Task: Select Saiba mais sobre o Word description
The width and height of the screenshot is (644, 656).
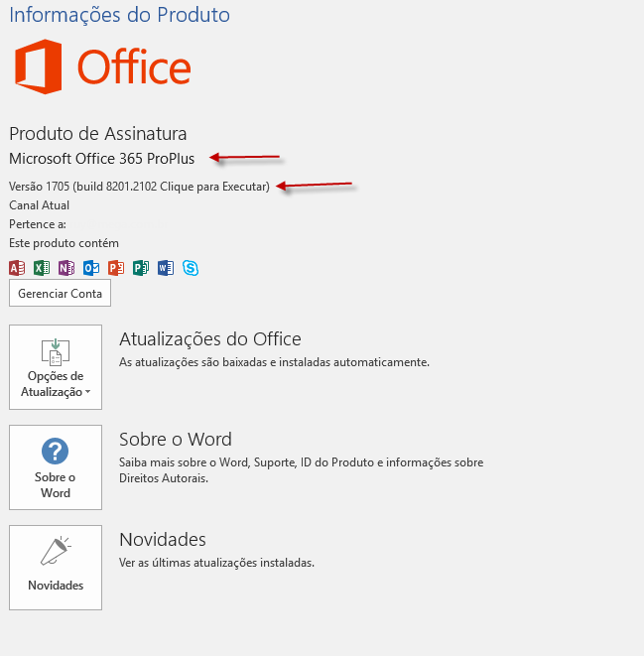Action: tap(301, 470)
